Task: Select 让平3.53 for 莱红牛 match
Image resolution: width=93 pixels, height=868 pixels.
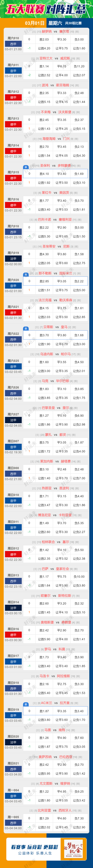Action: tap(62, 210)
